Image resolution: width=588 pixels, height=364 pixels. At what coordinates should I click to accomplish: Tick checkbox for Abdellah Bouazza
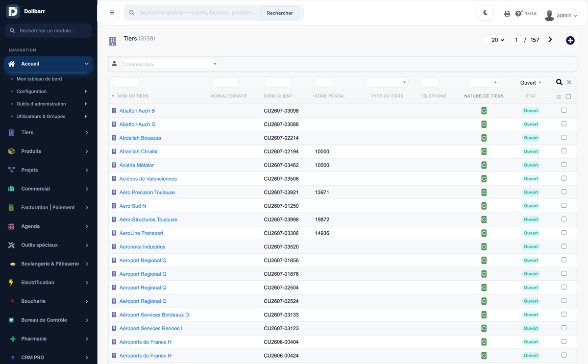tap(564, 137)
